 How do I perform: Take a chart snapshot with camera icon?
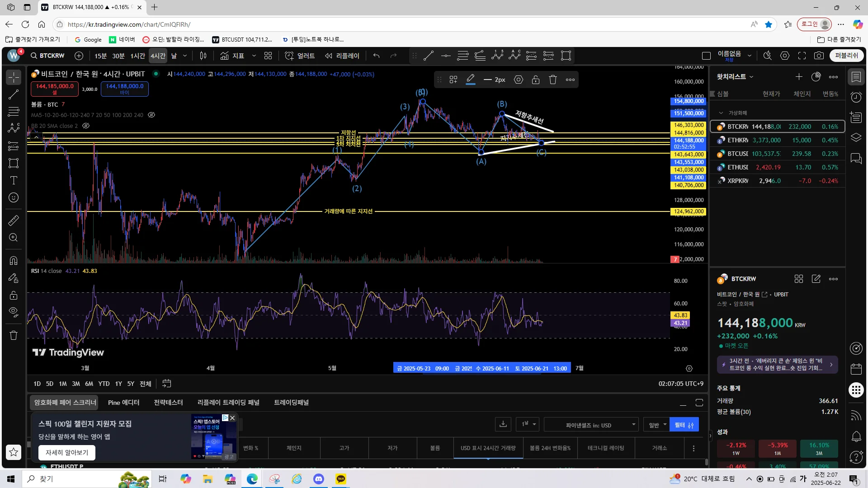coord(819,56)
